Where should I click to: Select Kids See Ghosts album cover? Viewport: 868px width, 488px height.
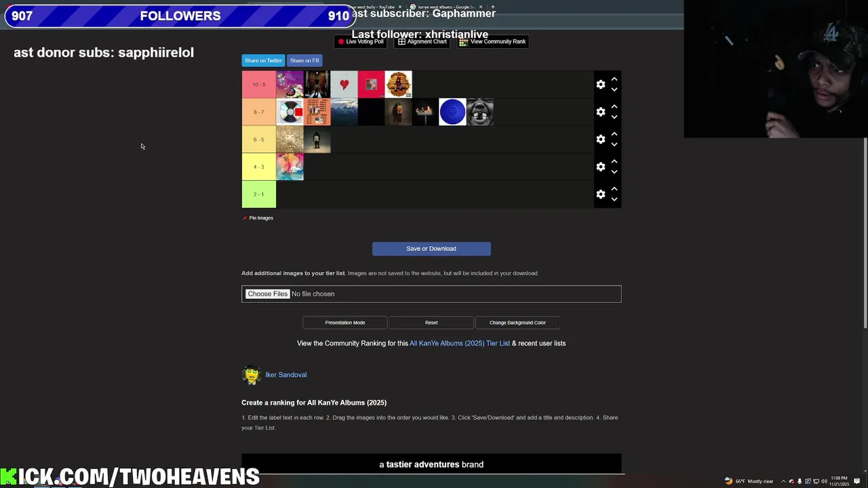(x=290, y=167)
